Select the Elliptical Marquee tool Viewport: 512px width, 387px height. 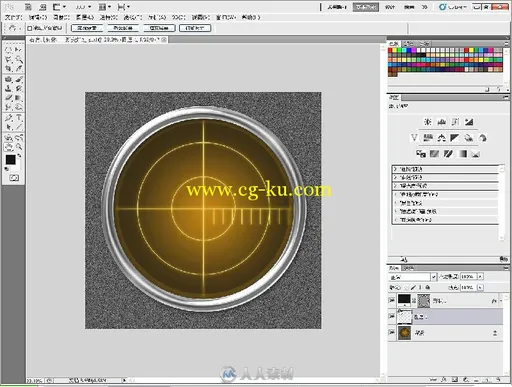pyautogui.click(x=8, y=50)
